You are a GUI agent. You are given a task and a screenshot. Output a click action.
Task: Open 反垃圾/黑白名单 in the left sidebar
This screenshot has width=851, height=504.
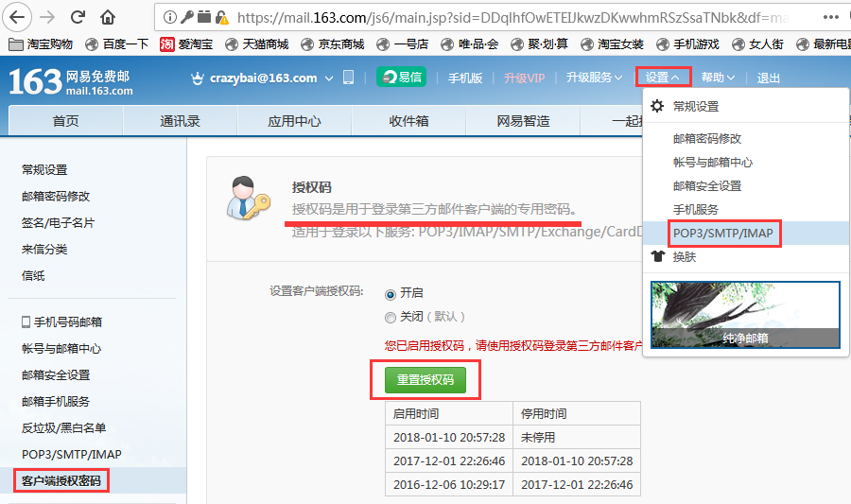point(63,428)
